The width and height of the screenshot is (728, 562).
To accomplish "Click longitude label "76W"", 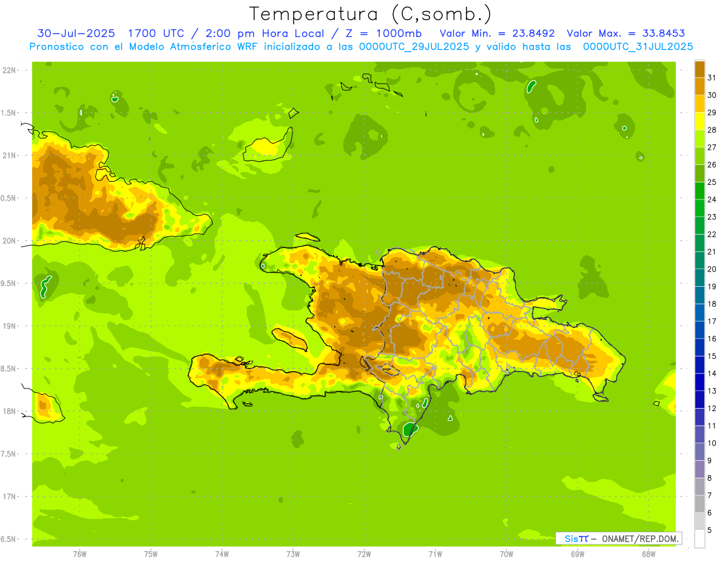I will [x=79, y=554].
